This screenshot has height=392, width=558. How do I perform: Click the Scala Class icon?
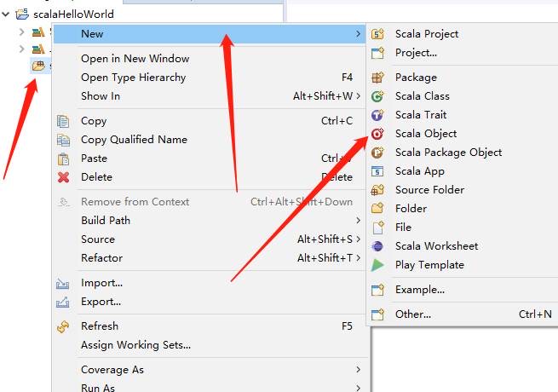point(378,96)
